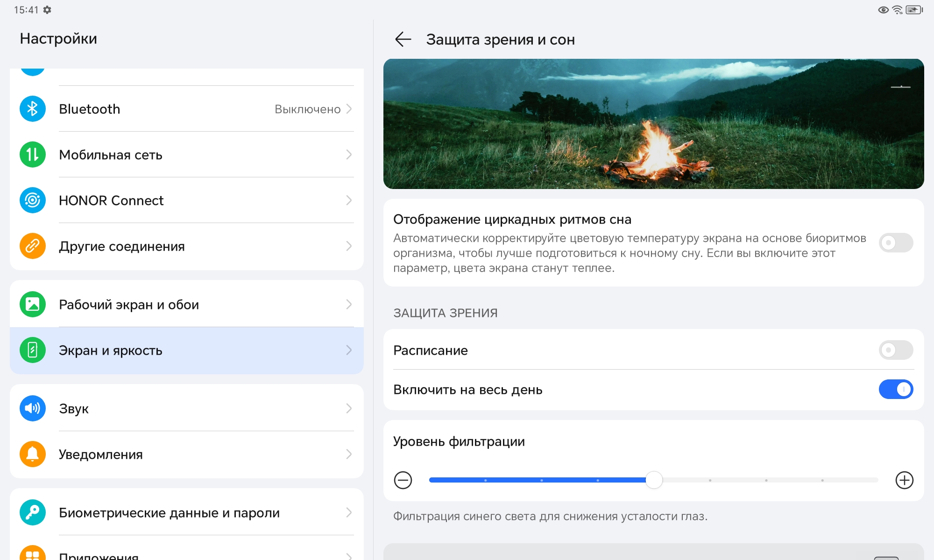Viewport: 934px width, 560px height.
Task: Tap the Уведомления bell icon
Action: [x=32, y=454]
